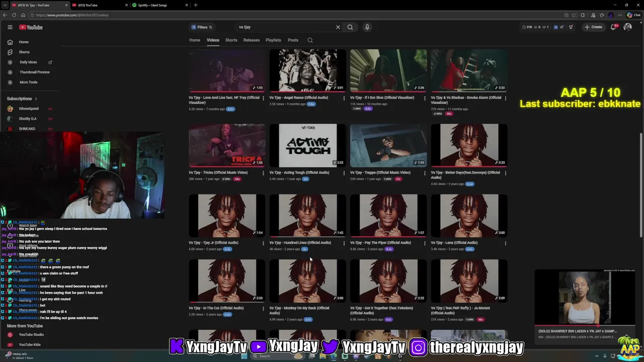Start voice search with microphone icon

[x=367, y=27]
